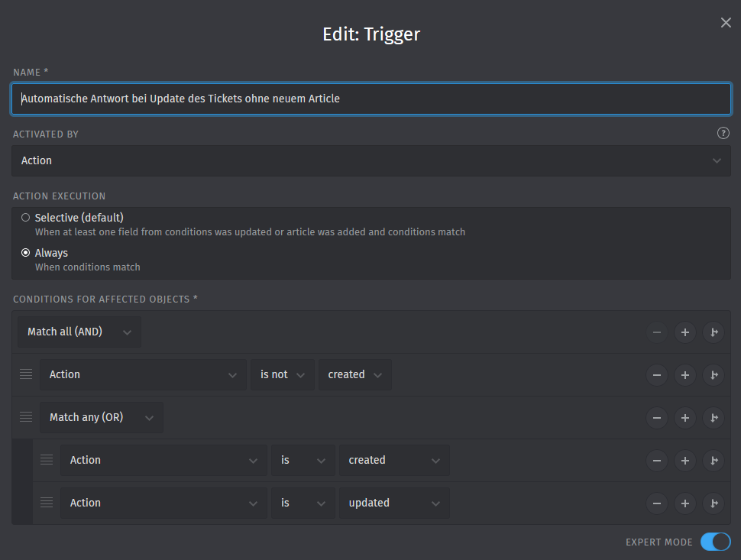
Task: Select the Always radio option
Action: [25, 253]
